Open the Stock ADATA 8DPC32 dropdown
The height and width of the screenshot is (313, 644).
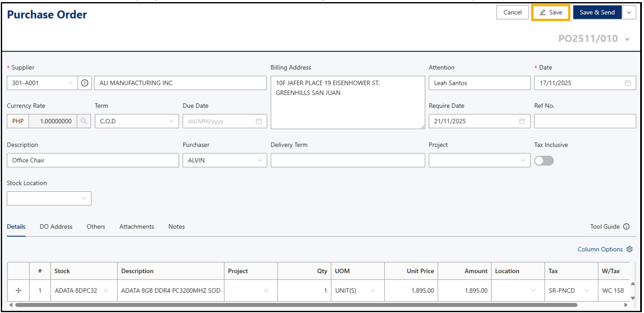(106, 291)
